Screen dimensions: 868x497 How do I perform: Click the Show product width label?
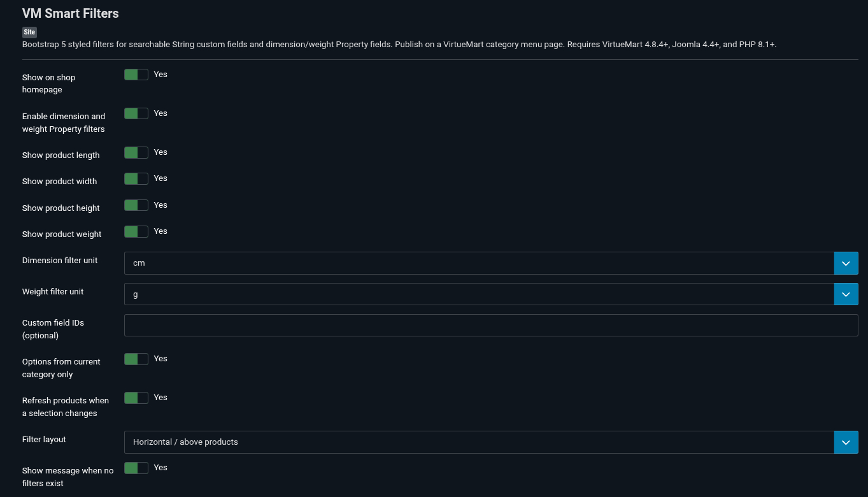(59, 181)
